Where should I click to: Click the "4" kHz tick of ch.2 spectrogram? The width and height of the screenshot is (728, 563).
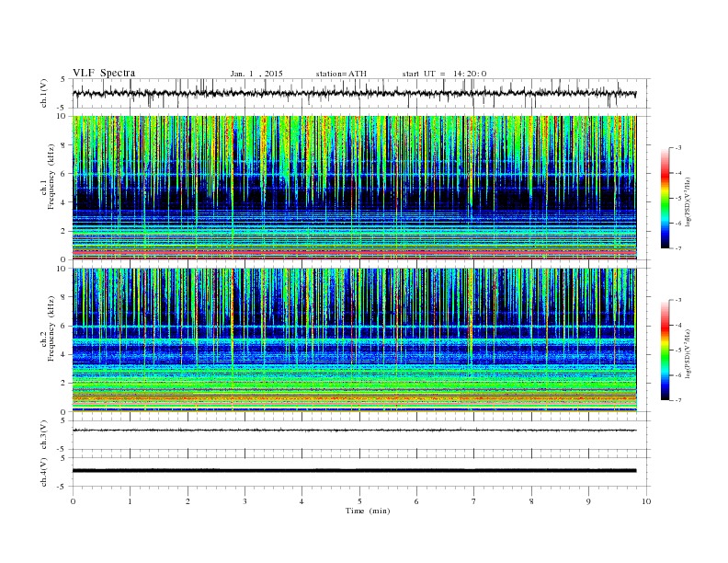[x=63, y=355]
